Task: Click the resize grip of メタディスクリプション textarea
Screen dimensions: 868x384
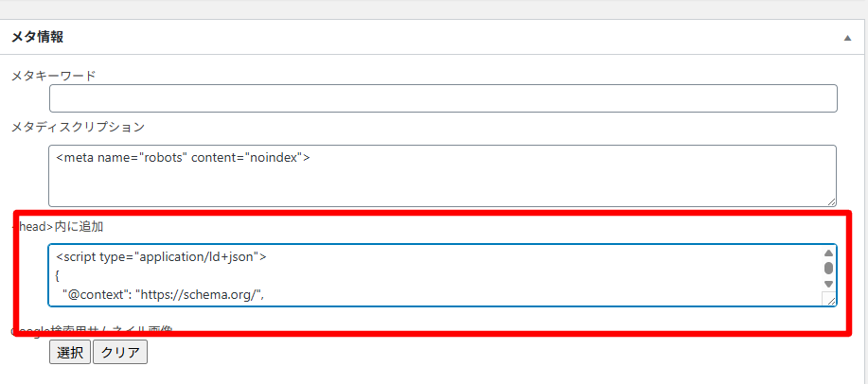Action: point(831,200)
